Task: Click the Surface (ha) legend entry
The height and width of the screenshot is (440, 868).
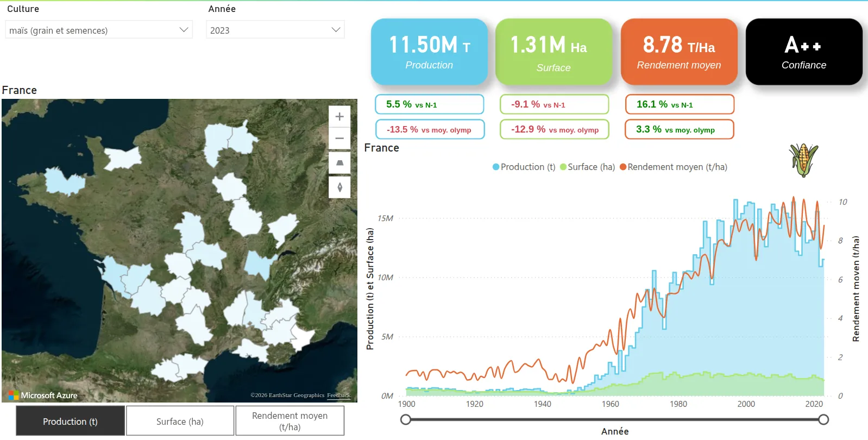Action: (x=590, y=167)
